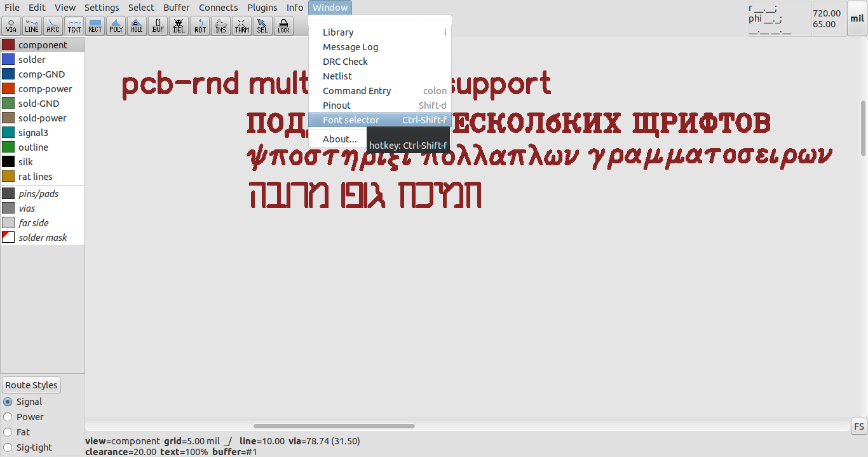Close the open Window menu
Screen dimensions: 868x457
(x=330, y=8)
